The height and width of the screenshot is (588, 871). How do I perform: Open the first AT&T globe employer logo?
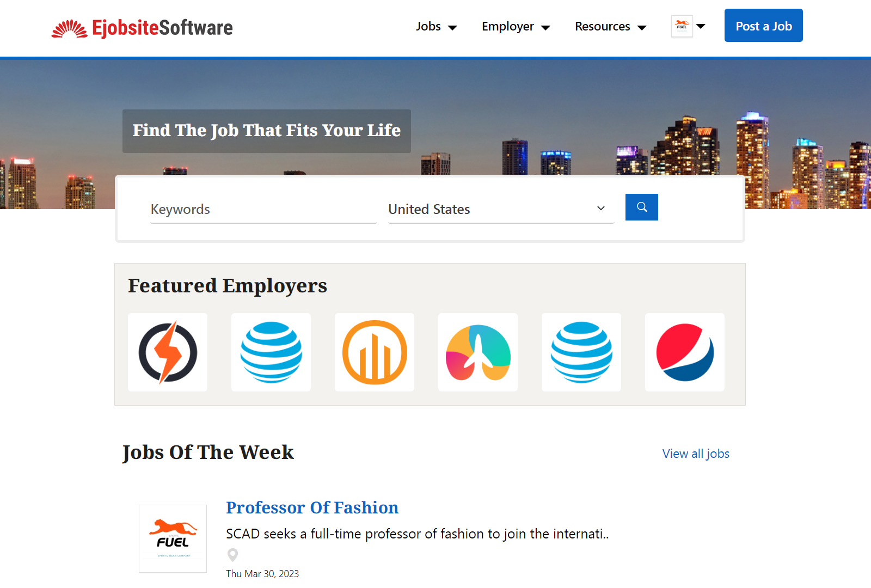(x=271, y=352)
